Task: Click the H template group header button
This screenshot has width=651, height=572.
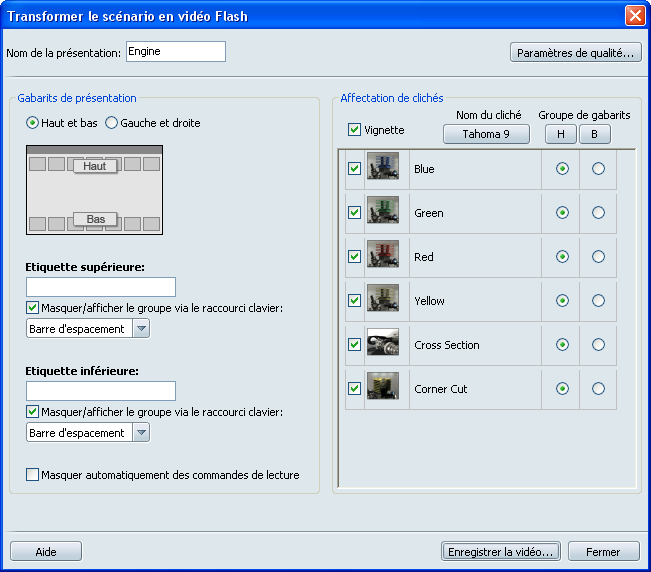Action: pyautogui.click(x=560, y=134)
